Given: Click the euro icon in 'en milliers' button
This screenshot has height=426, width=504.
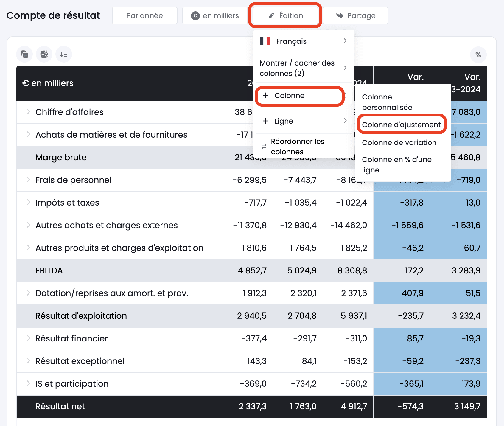Looking at the screenshot, I should (x=195, y=16).
